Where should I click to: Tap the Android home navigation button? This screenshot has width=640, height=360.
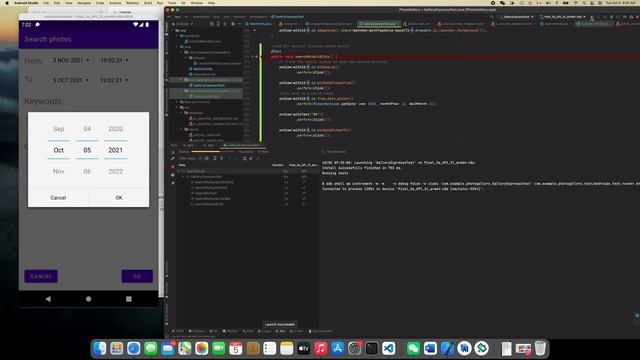point(89,299)
